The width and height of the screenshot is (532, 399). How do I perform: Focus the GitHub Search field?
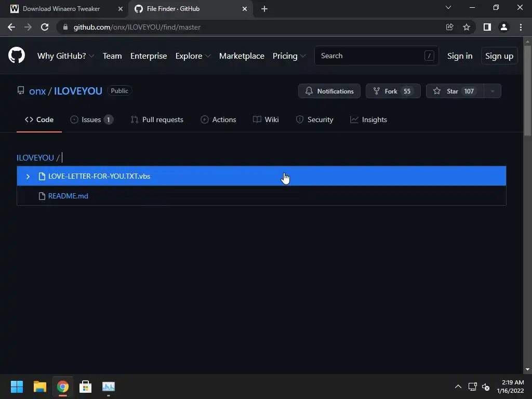377,56
